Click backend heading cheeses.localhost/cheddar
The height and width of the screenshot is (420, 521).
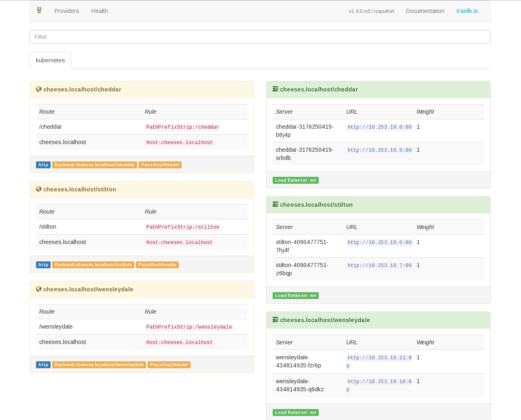pyautogui.click(x=319, y=89)
